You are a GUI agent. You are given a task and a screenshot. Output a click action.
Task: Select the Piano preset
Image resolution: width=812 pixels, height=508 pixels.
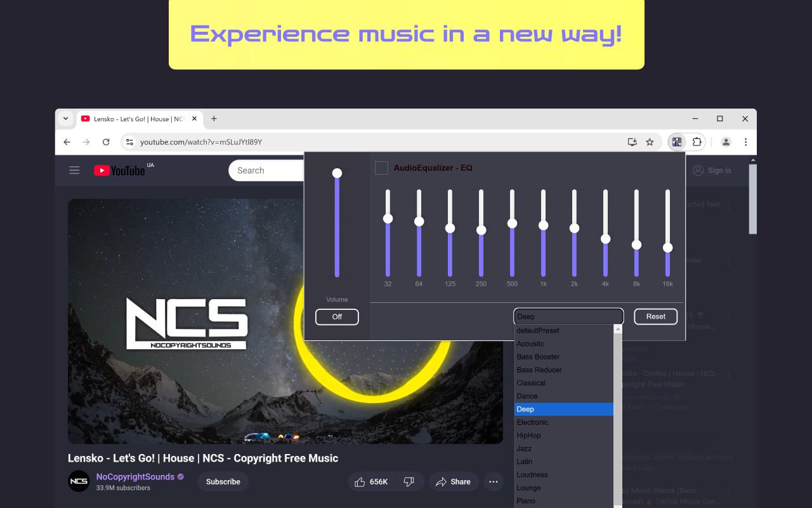564,501
